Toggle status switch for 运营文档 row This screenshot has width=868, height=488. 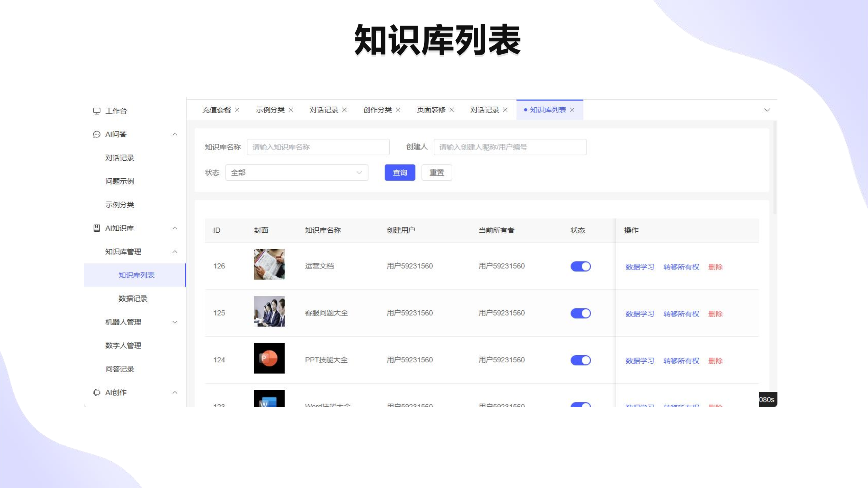pos(581,266)
